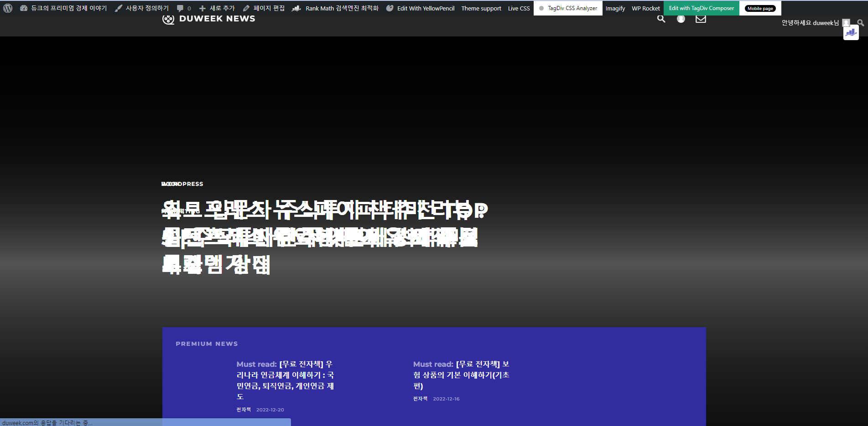View comments bubble showing 0
The height and width of the screenshot is (426, 868).
pos(184,8)
